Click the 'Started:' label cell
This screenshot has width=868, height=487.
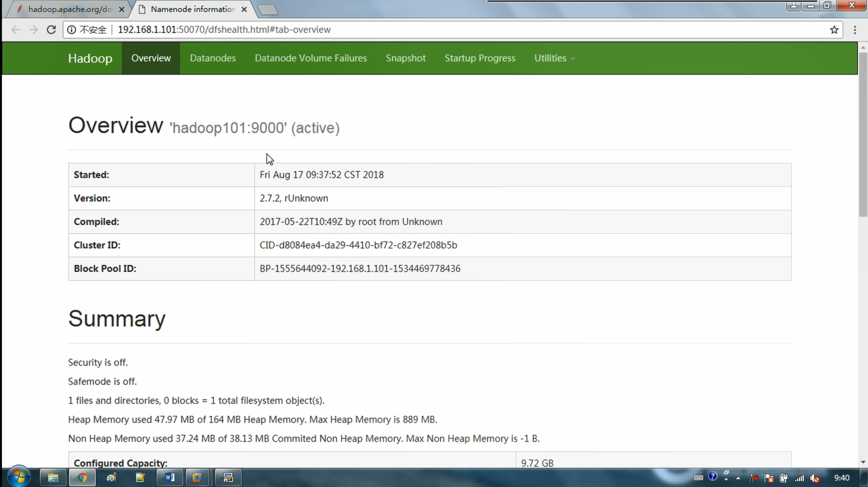(161, 175)
